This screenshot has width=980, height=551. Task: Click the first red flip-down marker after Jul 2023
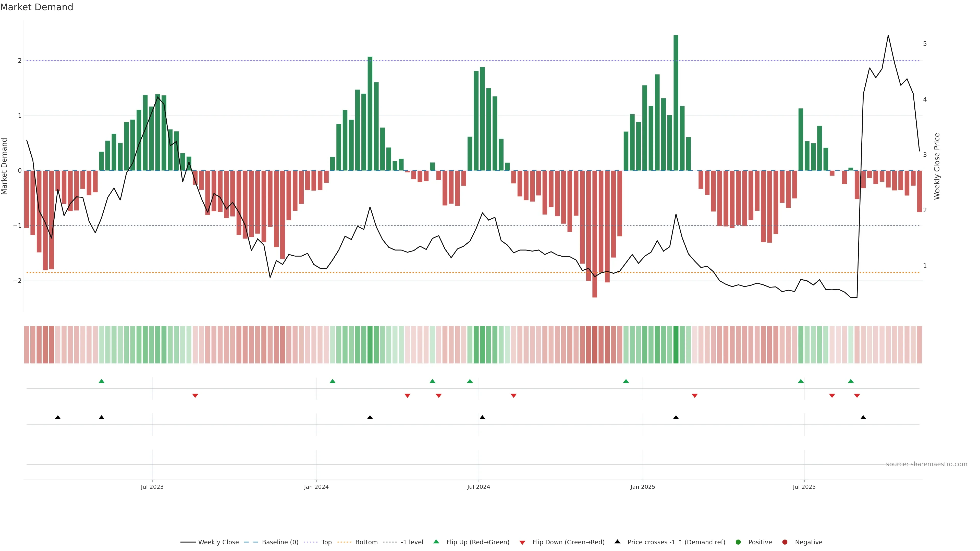(195, 396)
